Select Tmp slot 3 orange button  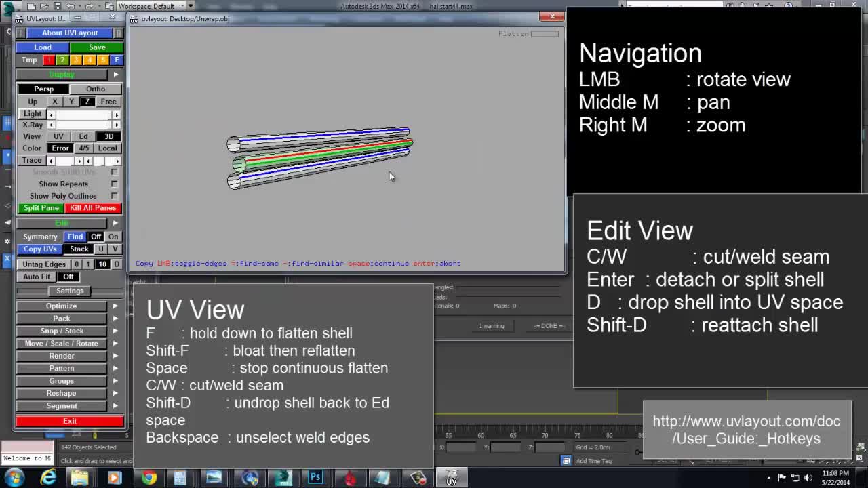76,60
